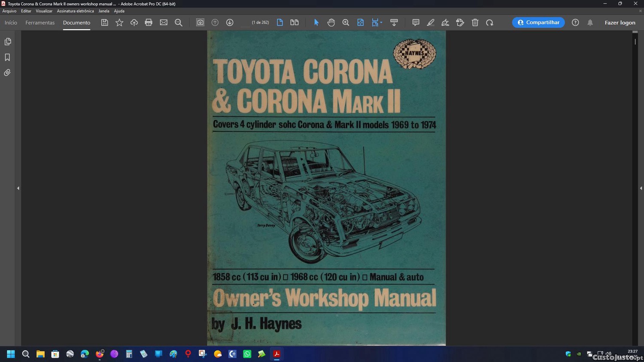644x362 pixels.
Task: Fit the page to the window
Action: [x=361, y=22]
